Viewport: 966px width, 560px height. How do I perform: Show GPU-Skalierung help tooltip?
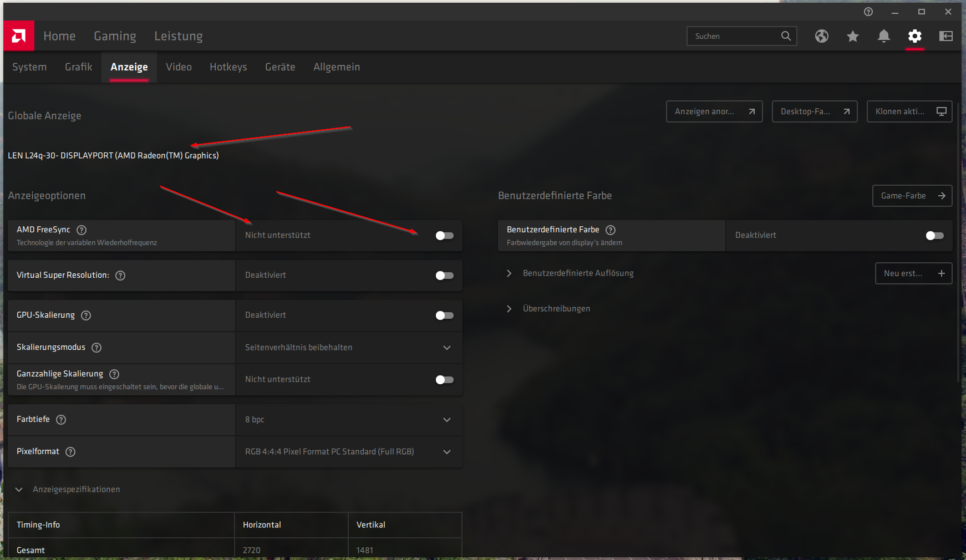(86, 315)
